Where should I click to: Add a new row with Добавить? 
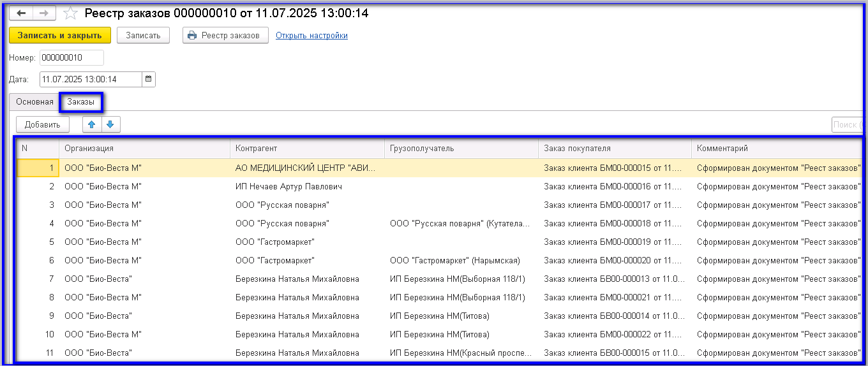(43, 125)
